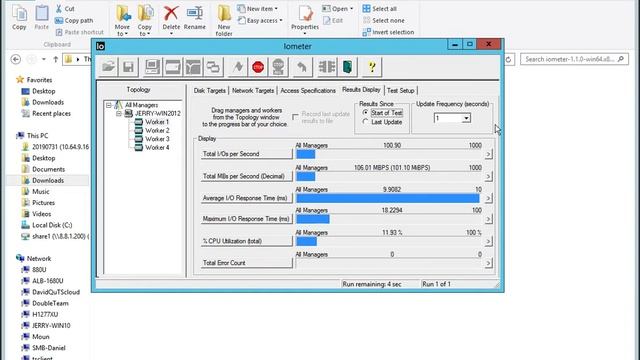Click the Total I/Os per Second progress bar

[389, 154]
